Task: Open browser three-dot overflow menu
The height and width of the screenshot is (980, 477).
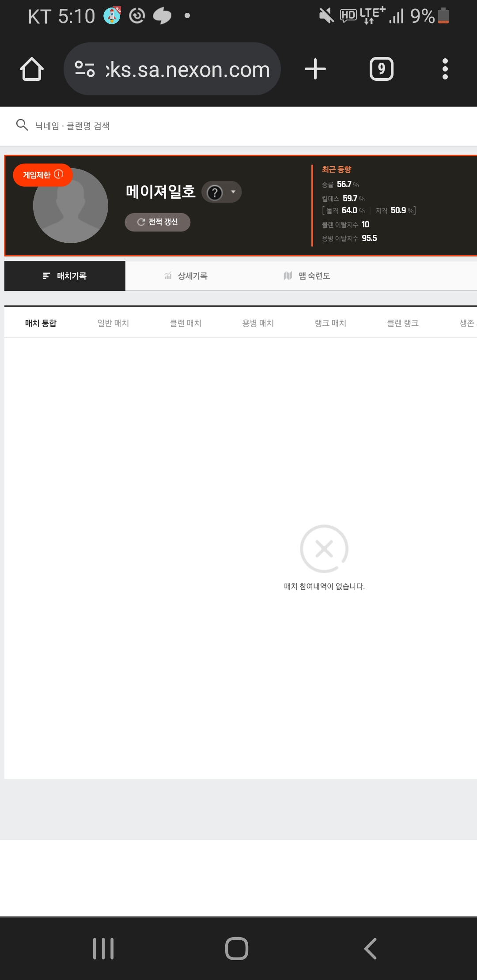Action: (x=445, y=69)
